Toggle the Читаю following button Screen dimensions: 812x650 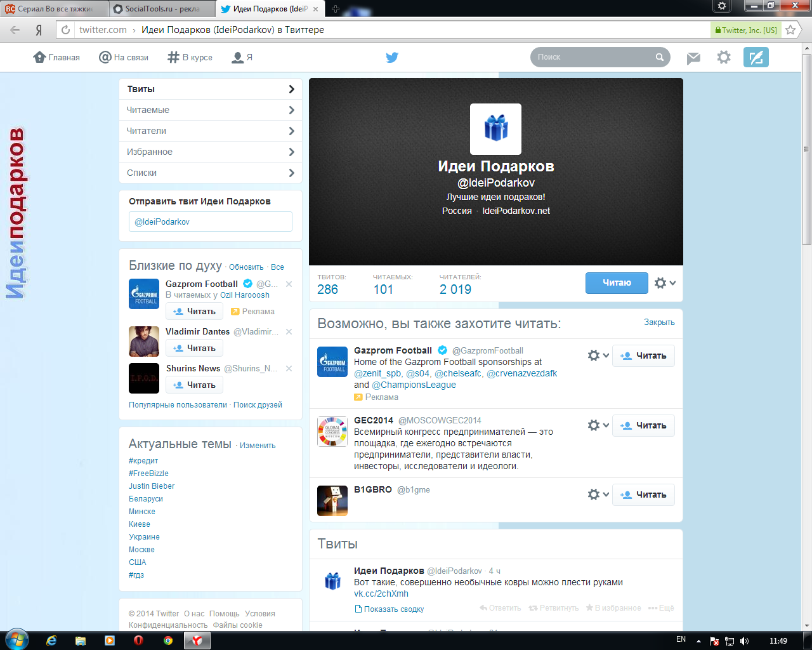pyautogui.click(x=617, y=283)
